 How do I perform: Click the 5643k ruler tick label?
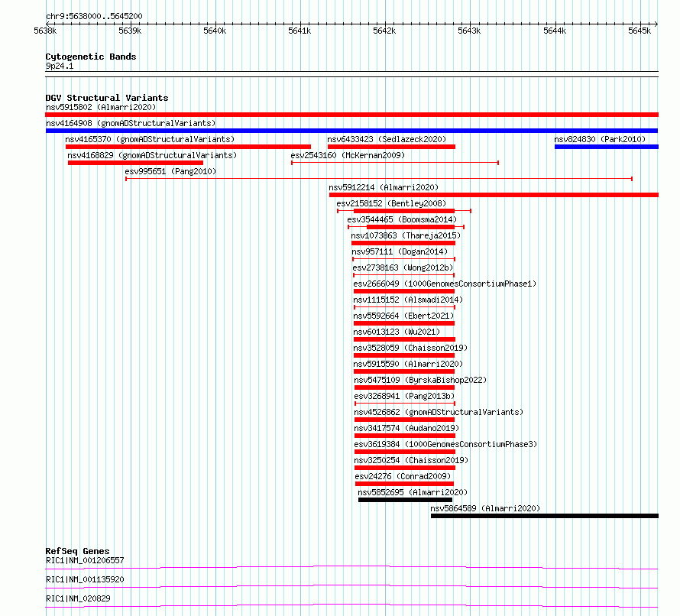pyautogui.click(x=469, y=31)
